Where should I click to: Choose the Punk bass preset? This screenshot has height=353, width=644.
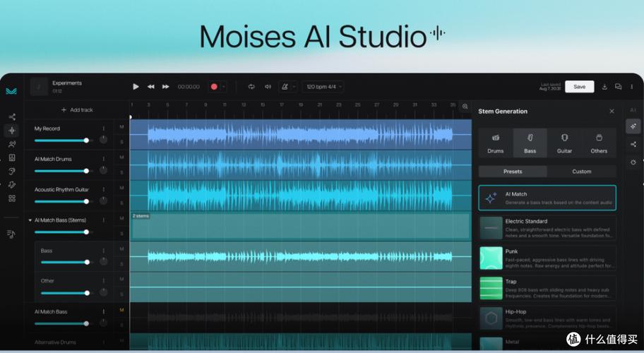pos(547,258)
